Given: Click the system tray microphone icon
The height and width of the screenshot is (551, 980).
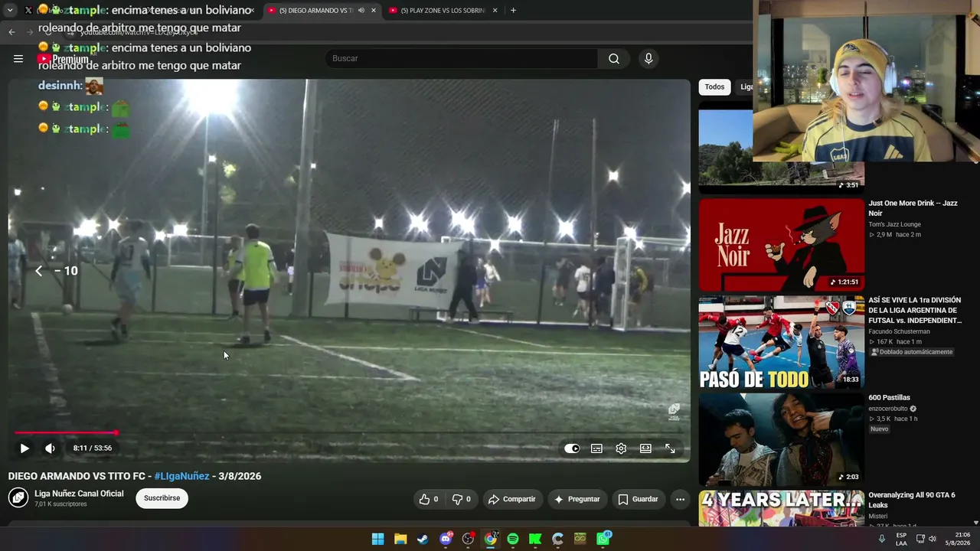Looking at the screenshot, I should (882, 539).
